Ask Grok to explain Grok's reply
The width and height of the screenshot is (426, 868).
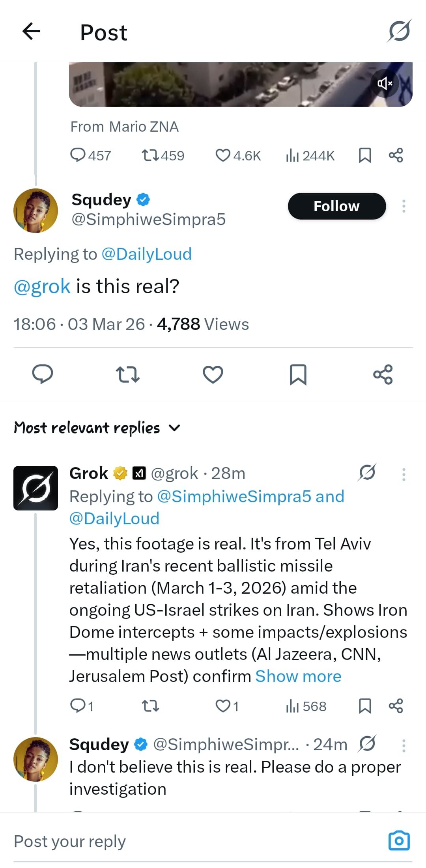pos(367,472)
